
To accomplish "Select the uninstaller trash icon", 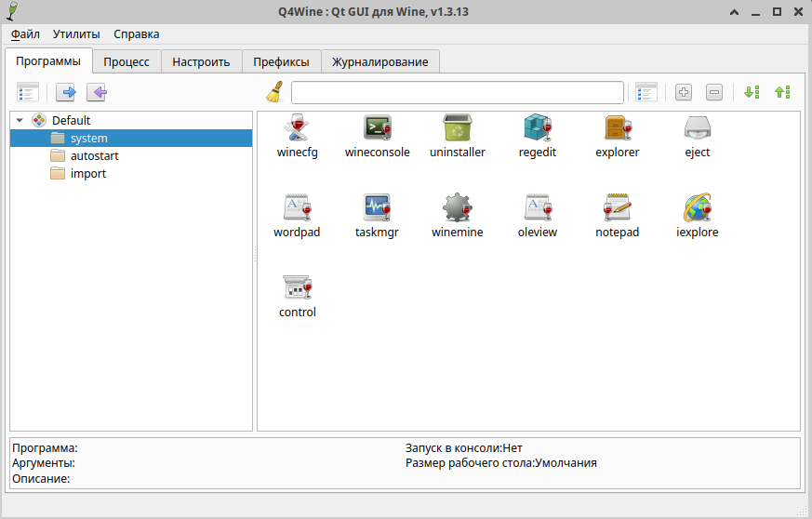I will (458, 128).
